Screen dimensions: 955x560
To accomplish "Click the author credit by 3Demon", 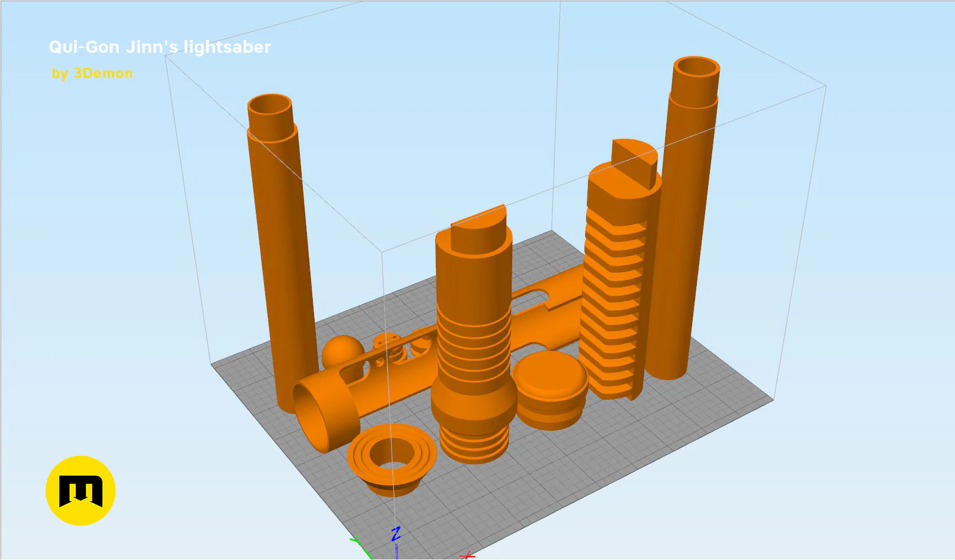I will (x=92, y=73).
